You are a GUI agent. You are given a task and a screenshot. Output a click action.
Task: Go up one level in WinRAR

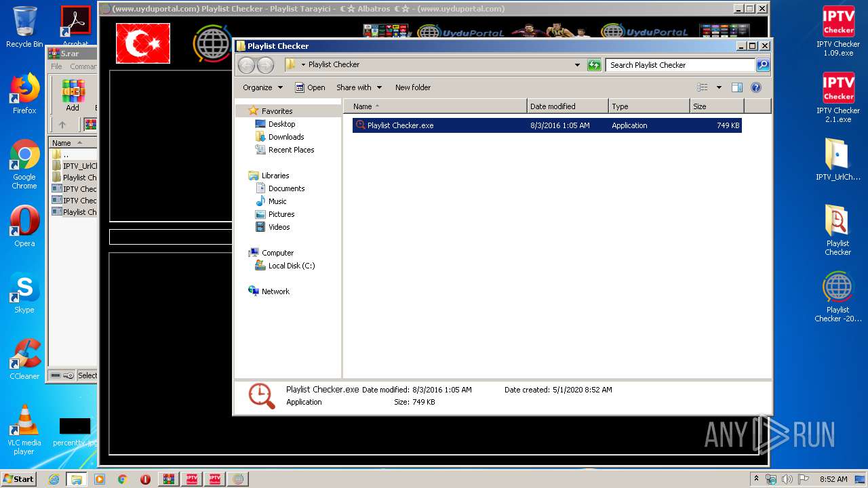[62, 125]
